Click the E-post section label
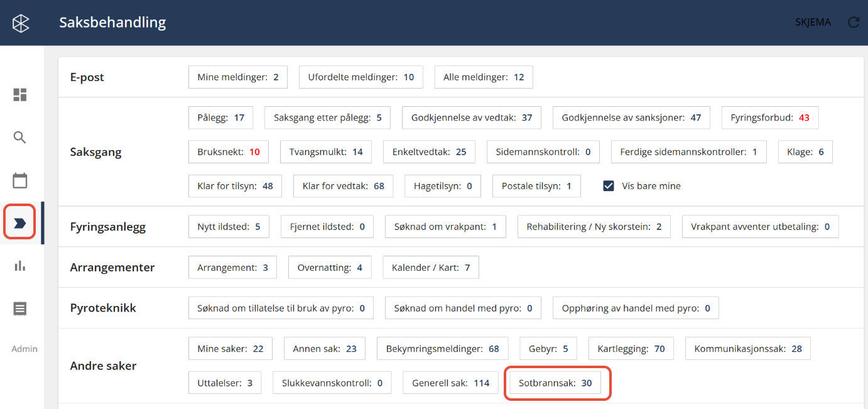This screenshot has height=409, width=868. tap(87, 77)
